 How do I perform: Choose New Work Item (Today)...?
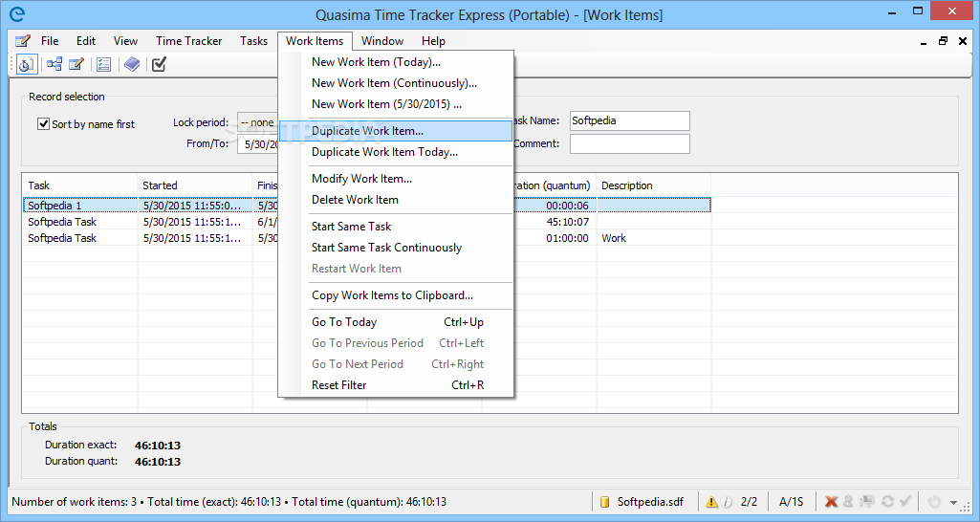coord(396,62)
